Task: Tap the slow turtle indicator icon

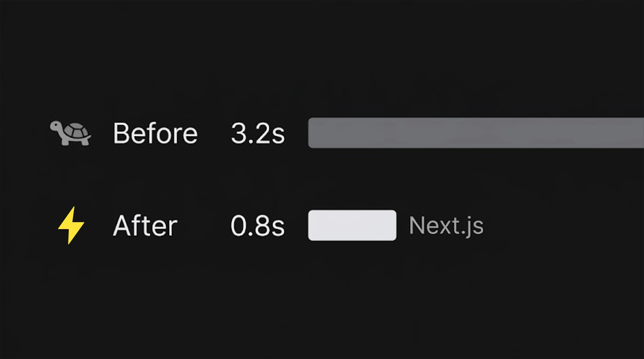Action: point(70,133)
